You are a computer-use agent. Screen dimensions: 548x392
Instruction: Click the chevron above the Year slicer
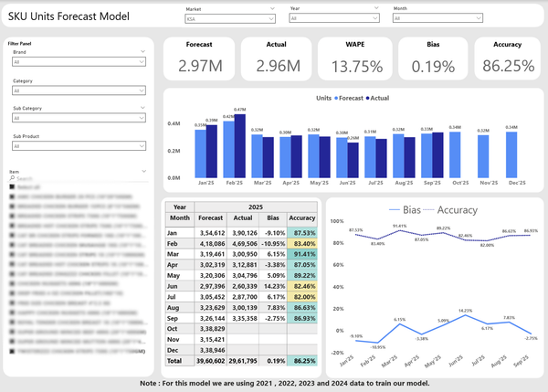click(x=376, y=7)
